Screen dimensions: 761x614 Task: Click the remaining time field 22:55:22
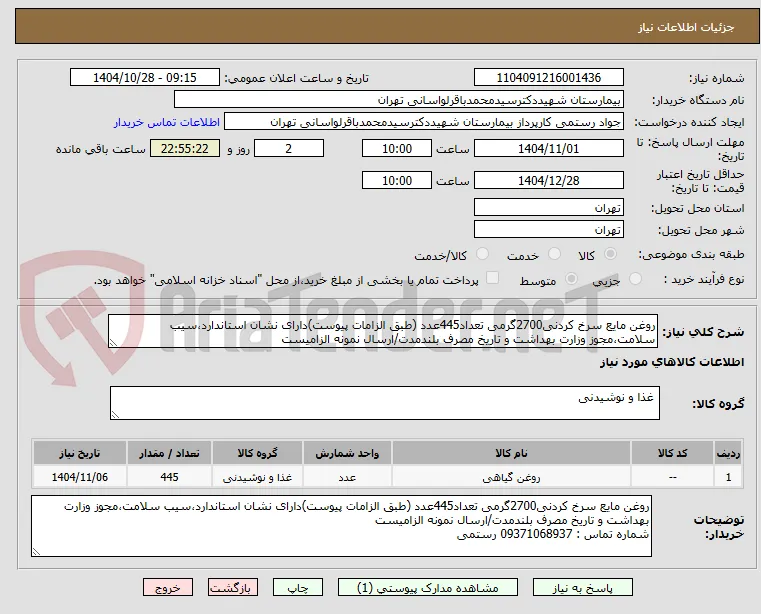pos(185,148)
